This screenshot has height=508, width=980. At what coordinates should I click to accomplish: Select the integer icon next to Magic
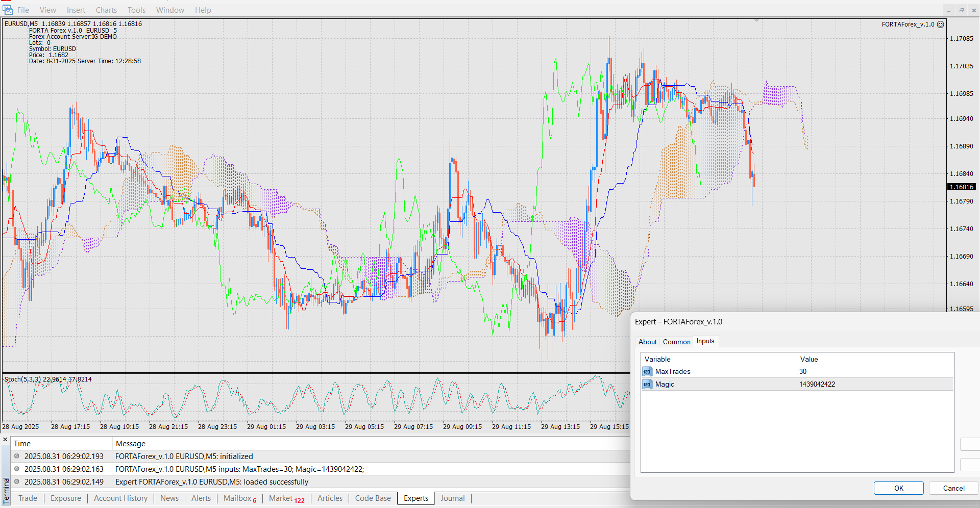647,385
